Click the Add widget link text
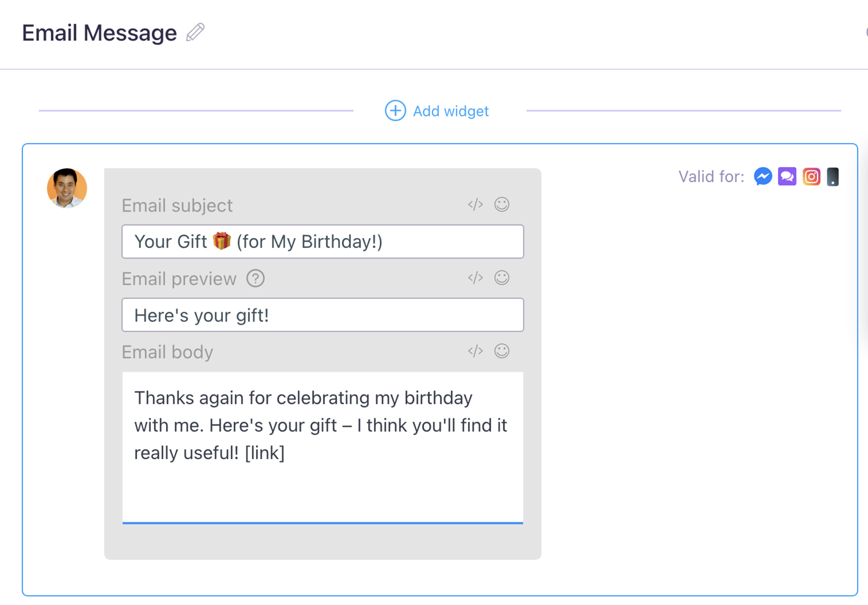This screenshot has width=868, height=605. pyautogui.click(x=450, y=111)
